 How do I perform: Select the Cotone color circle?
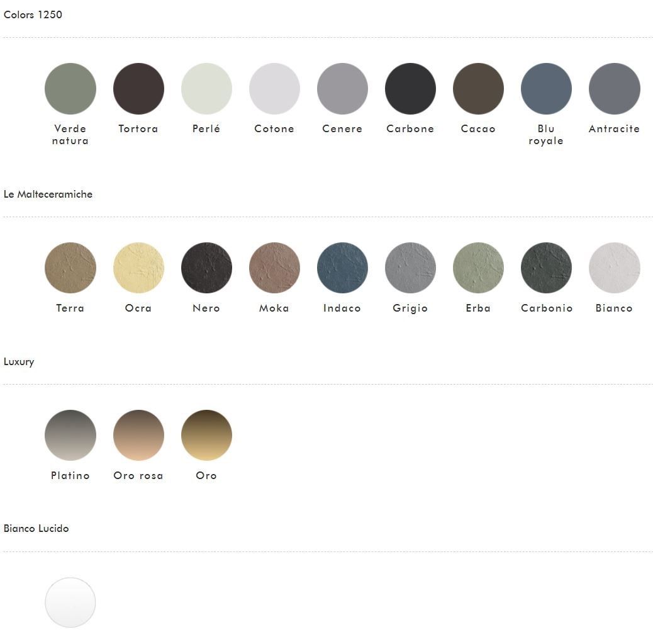[274, 89]
